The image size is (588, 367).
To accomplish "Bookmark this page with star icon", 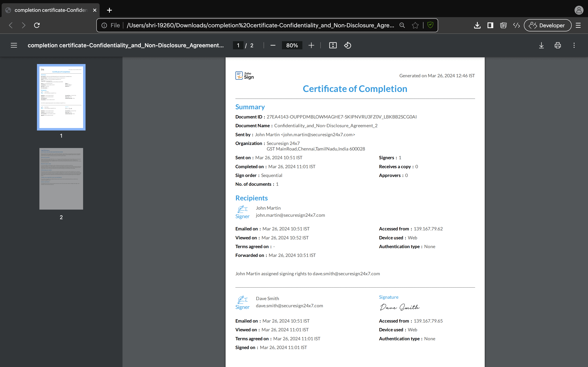I will (x=415, y=25).
